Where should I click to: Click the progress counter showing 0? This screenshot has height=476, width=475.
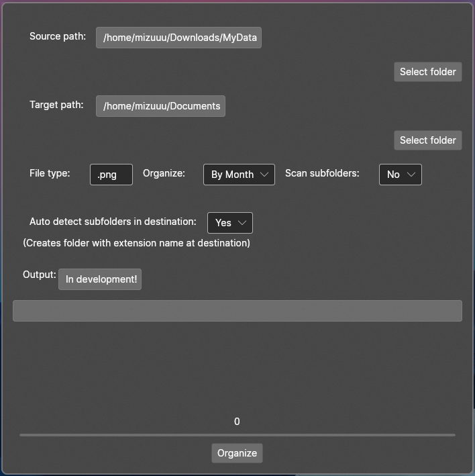click(x=237, y=422)
